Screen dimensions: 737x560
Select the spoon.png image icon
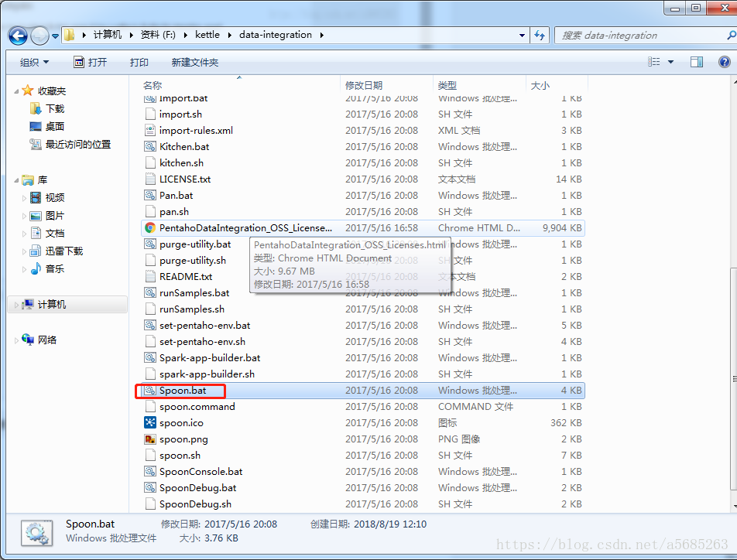150,439
